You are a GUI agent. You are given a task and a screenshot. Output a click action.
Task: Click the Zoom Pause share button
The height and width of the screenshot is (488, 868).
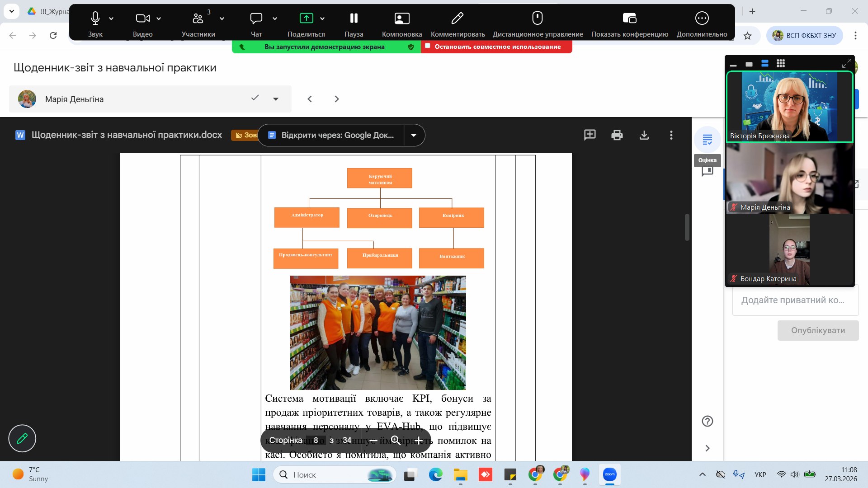tap(354, 19)
